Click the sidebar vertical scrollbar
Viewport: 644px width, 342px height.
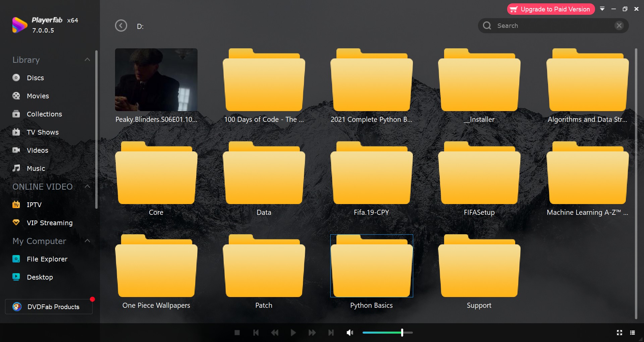(x=97, y=129)
